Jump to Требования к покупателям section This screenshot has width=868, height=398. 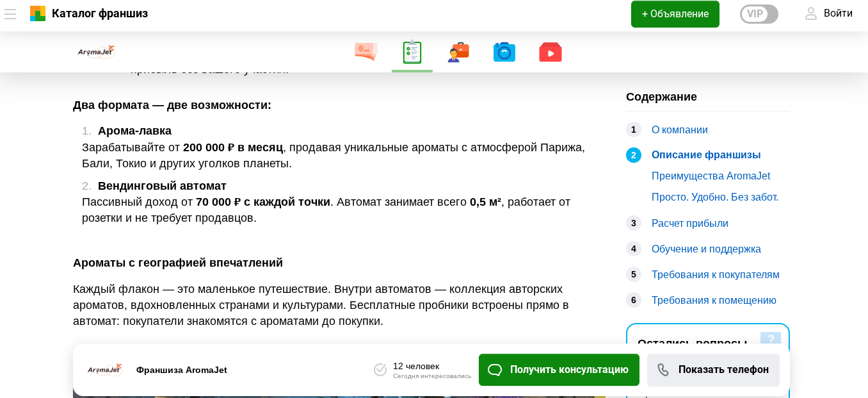tap(716, 275)
